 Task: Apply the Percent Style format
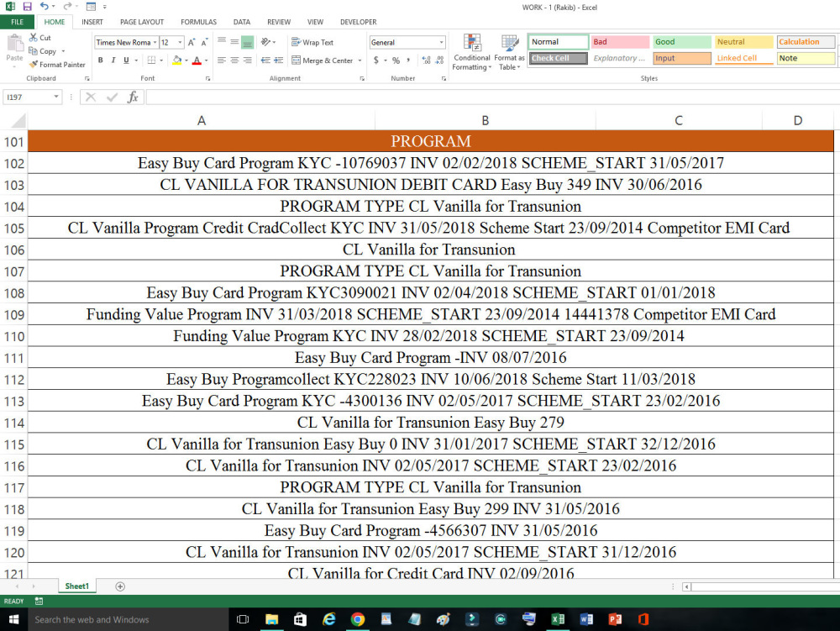point(396,60)
